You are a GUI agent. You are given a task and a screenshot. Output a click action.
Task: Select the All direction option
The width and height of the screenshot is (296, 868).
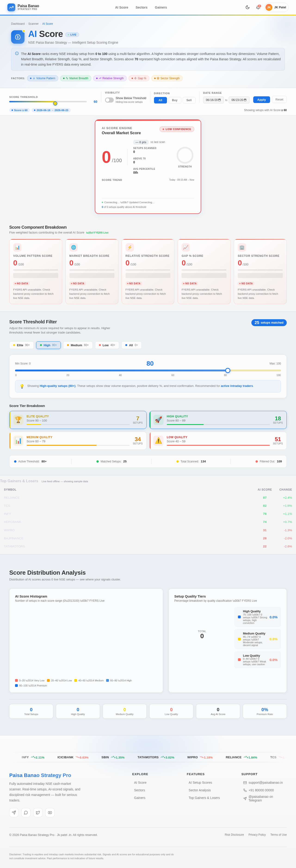tap(160, 100)
